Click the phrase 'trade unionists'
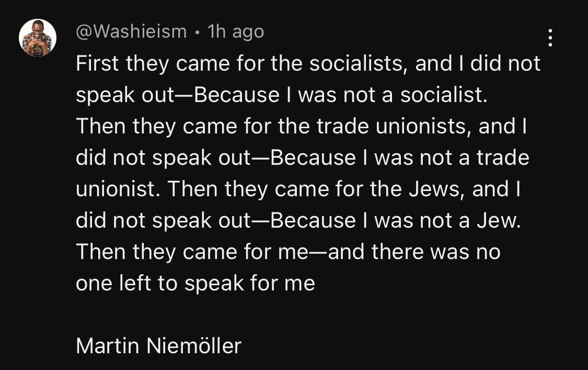 point(393,127)
